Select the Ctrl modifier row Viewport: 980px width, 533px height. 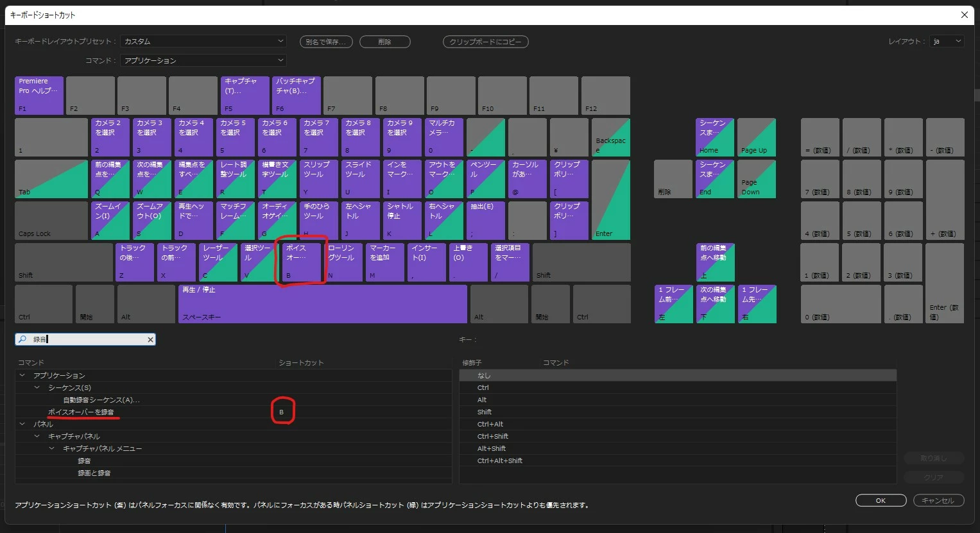pyautogui.click(x=678, y=387)
